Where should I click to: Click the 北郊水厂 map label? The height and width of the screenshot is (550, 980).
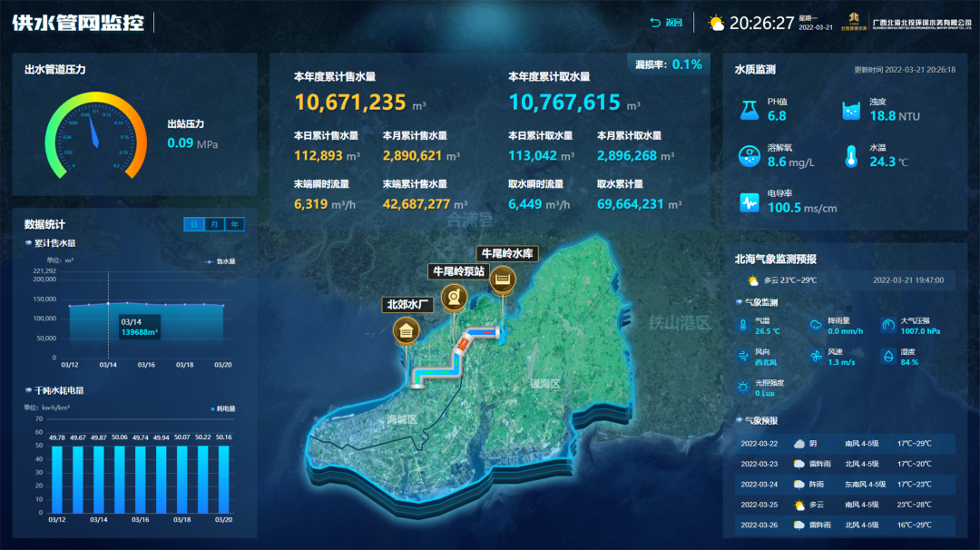(407, 304)
